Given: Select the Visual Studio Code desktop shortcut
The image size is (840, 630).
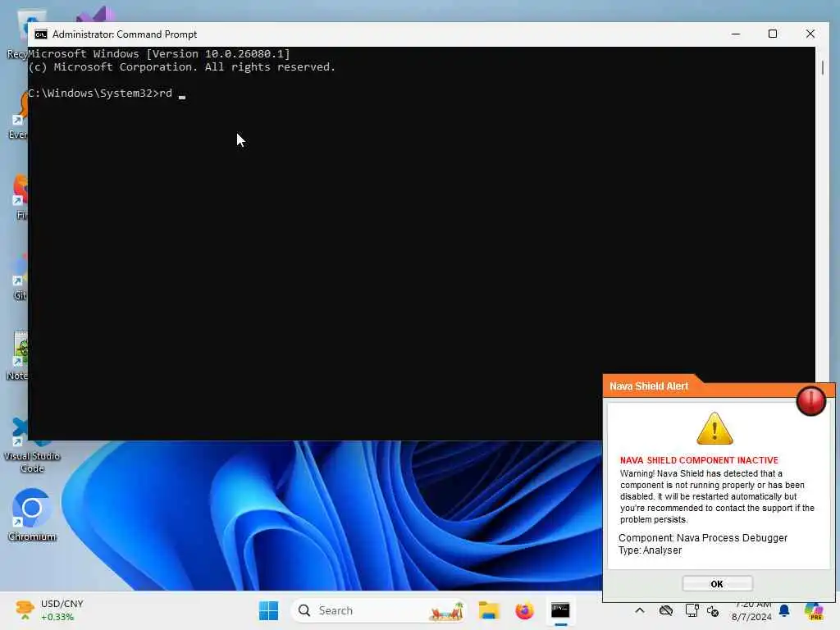Looking at the screenshot, I should (32, 445).
